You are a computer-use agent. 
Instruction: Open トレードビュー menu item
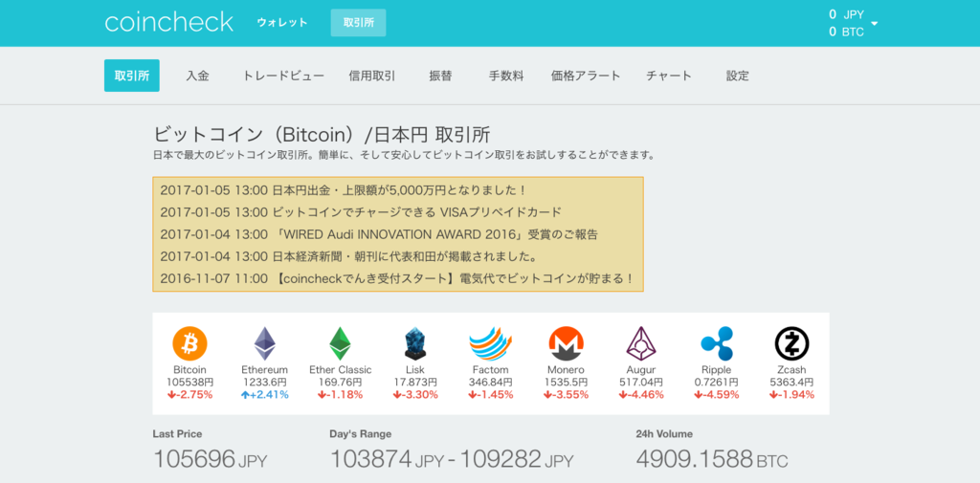click(283, 77)
